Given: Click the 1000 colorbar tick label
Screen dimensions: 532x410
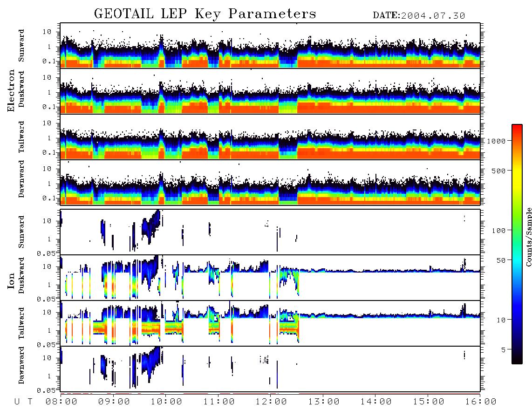Looking at the screenshot, I should point(497,141).
